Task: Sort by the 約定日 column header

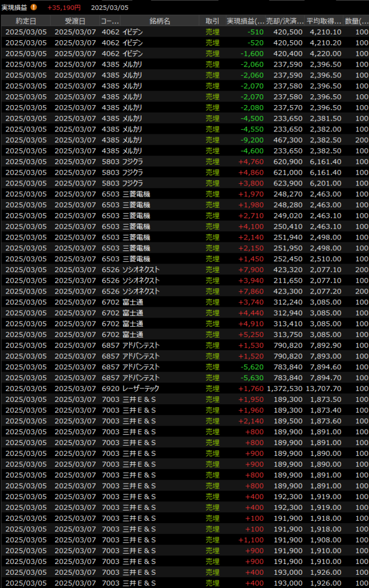Action: tap(25, 21)
